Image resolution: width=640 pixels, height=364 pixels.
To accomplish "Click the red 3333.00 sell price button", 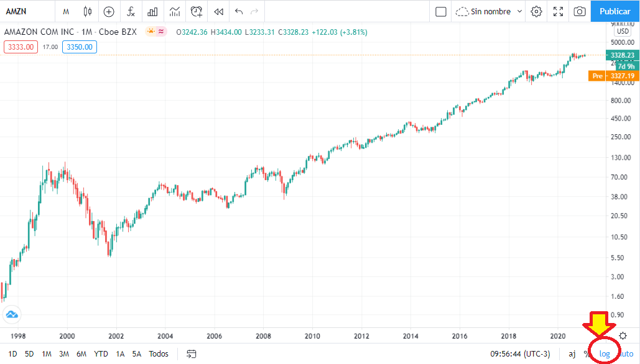I will (21, 47).
